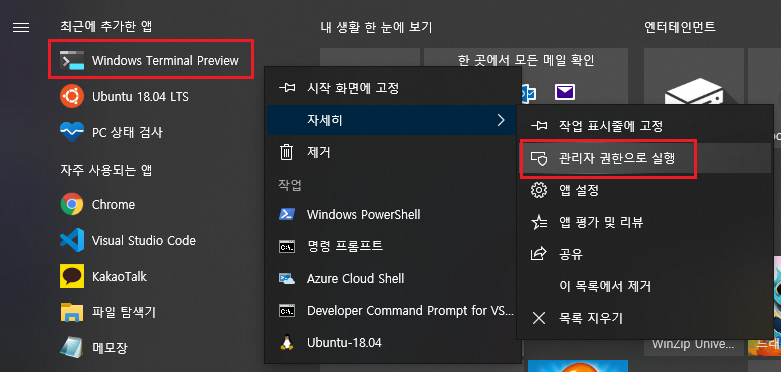Choose 목록 지우기 in the submenu
The width and height of the screenshot is (781, 372).
coord(645,318)
